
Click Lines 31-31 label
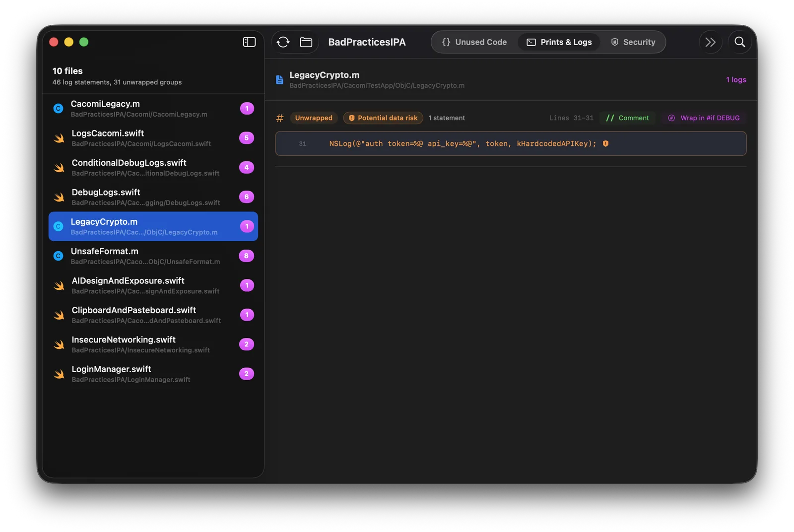(571, 118)
